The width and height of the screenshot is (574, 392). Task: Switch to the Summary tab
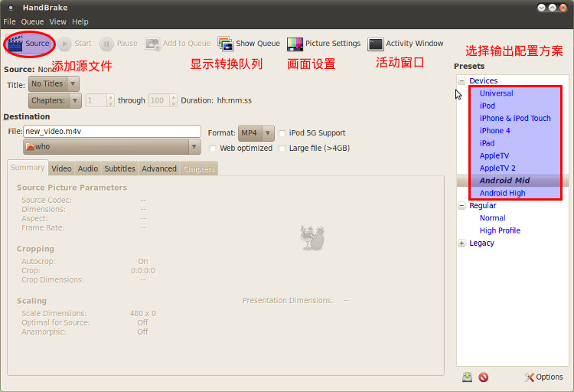click(28, 168)
